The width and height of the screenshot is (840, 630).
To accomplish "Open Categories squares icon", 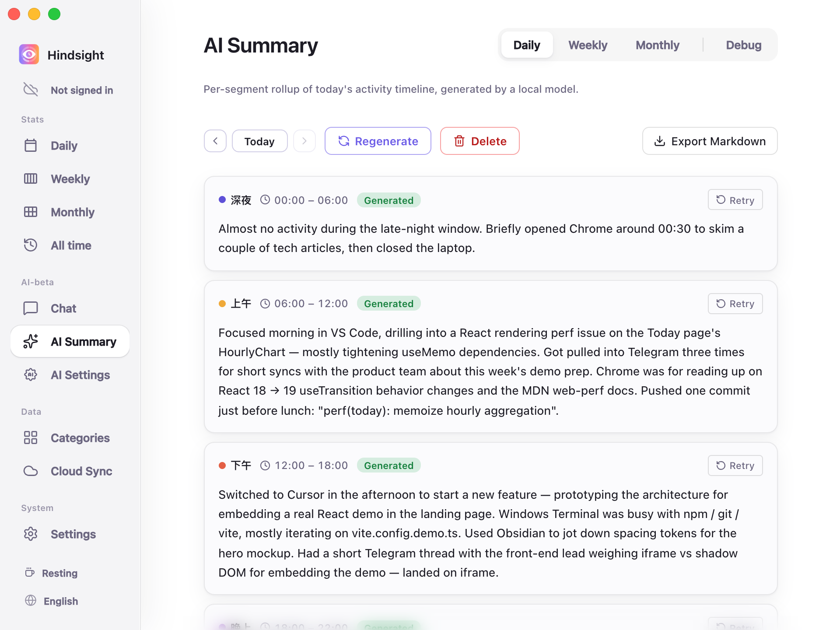I will pos(31,437).
